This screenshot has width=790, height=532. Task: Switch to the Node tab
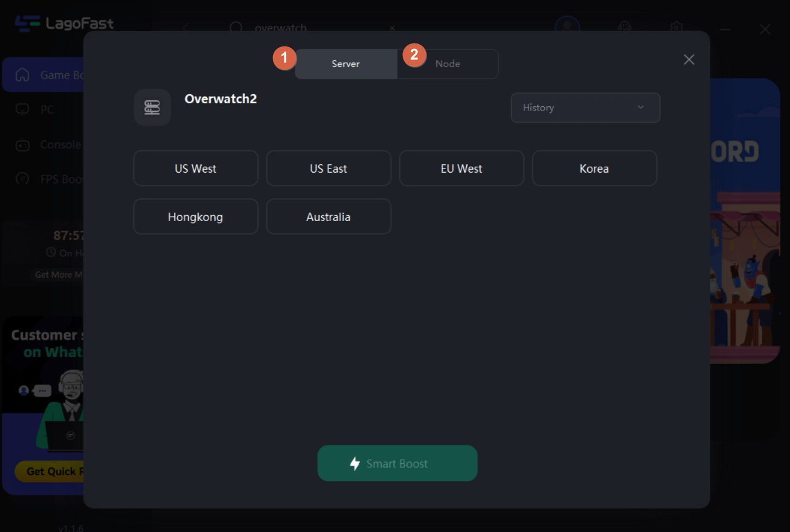[x=448, y=64]
